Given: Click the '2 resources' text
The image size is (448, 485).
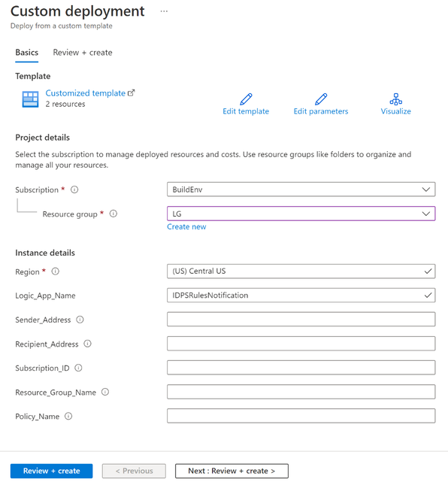Looking at the screenshot, I should tap(65, 105).
